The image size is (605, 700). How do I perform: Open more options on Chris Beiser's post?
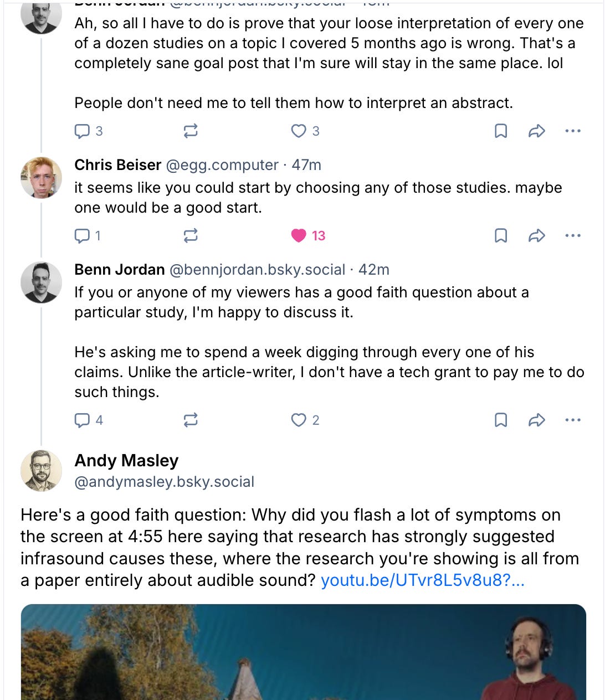pos(572,236)
